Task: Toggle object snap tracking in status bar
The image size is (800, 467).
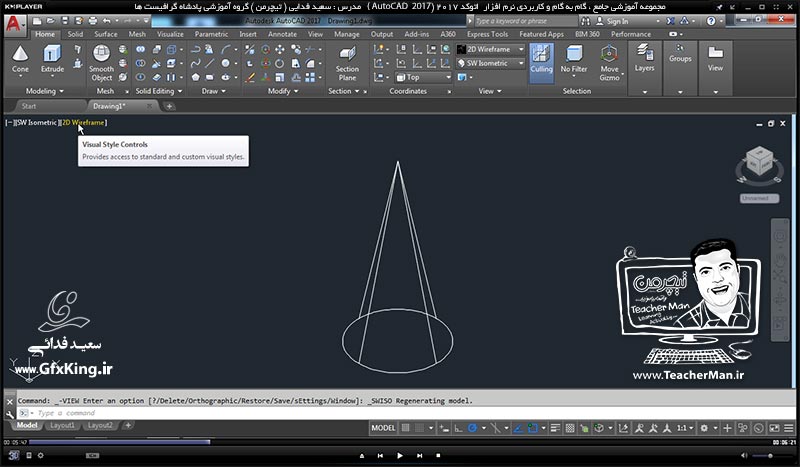Action: pos(518,428)
